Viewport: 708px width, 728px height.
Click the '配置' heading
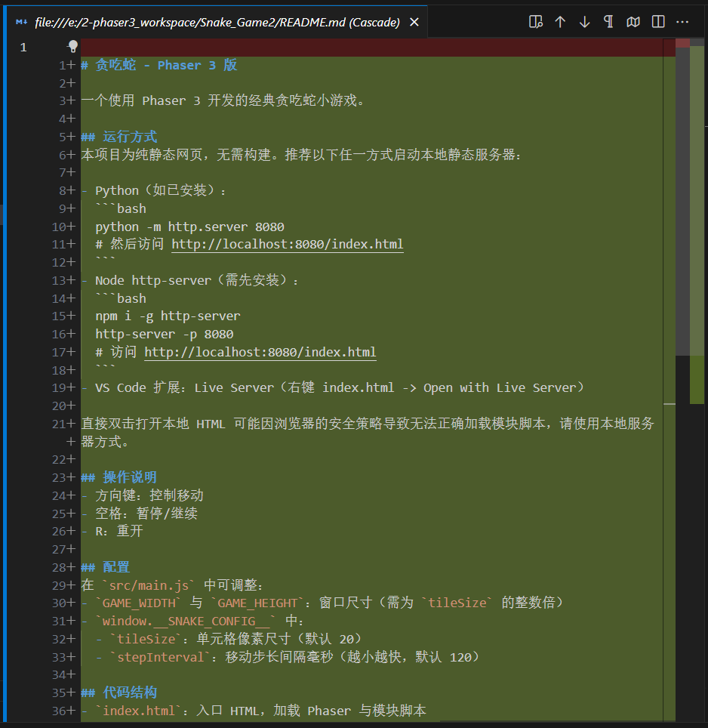click(x=116, y=567)
